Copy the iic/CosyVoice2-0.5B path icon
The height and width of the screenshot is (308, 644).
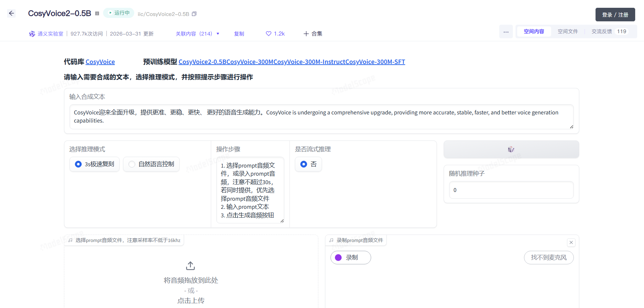pos(194,14)
